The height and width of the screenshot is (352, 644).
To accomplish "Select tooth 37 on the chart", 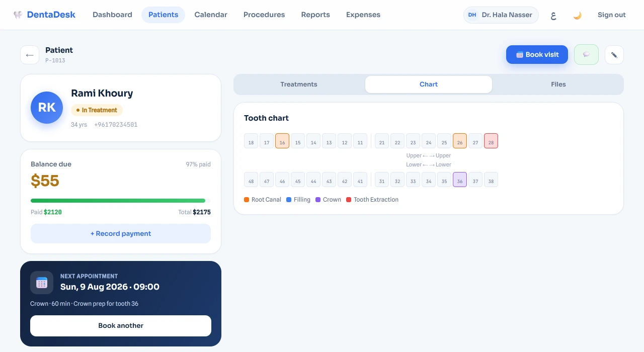I will 475,180.
